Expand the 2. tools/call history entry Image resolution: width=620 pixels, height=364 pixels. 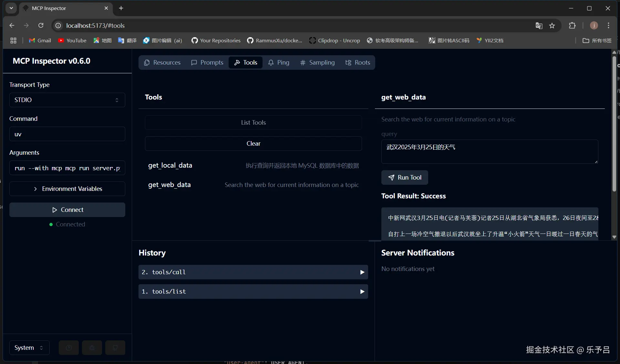(253, 272)
